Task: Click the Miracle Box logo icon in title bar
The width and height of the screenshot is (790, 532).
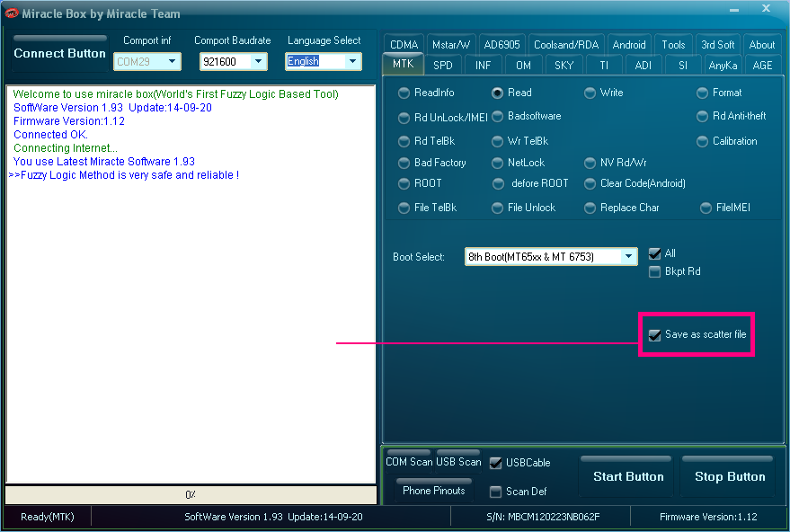Action: [x=11, y=13]
